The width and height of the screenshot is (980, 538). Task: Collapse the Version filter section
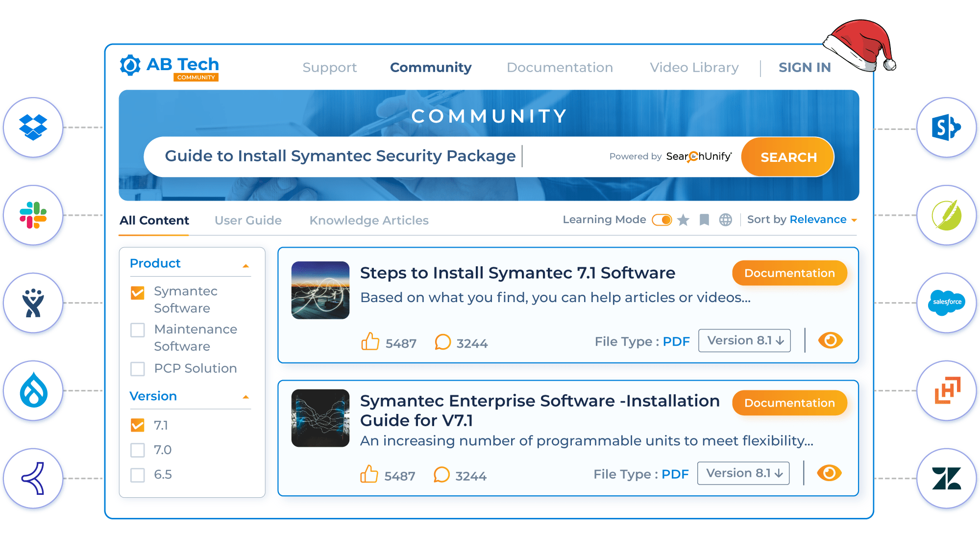(x=246, y=397)
